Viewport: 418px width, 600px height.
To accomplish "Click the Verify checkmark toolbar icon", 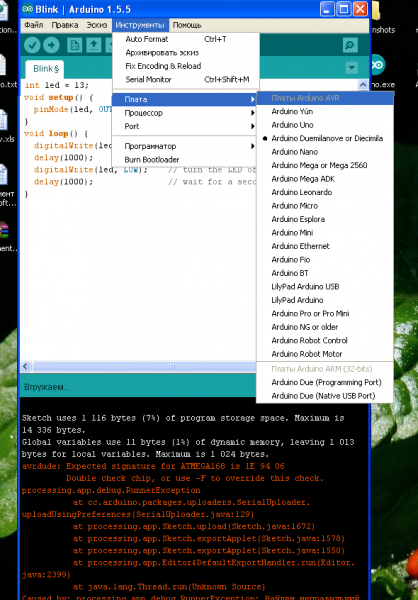I will 32,46.
